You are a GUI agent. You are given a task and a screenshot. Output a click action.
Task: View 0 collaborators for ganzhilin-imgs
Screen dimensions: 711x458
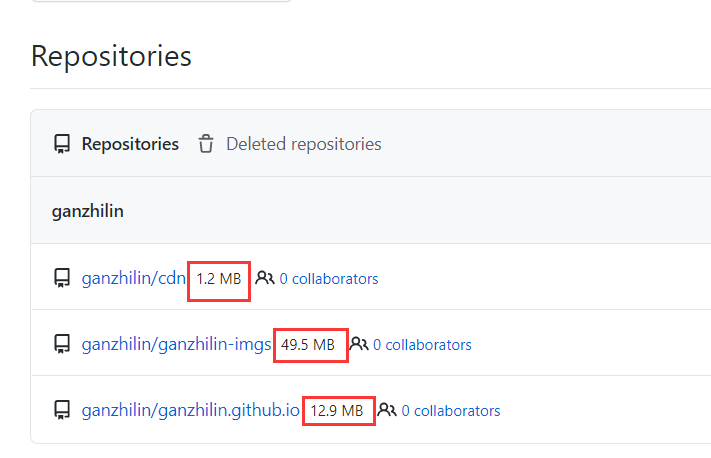[422, 345]
